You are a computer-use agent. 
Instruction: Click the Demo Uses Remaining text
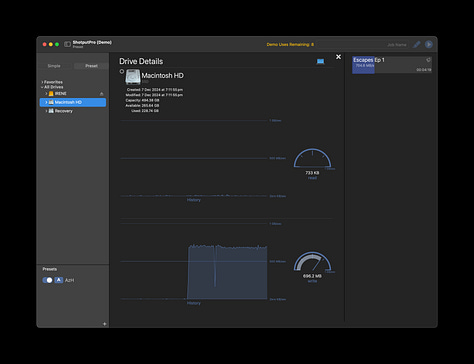click(x=290, y=45)
